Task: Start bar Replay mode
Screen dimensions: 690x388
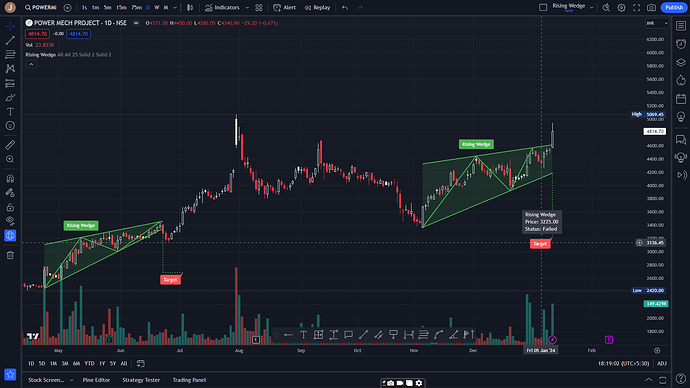Action: [x=317, y=7]
